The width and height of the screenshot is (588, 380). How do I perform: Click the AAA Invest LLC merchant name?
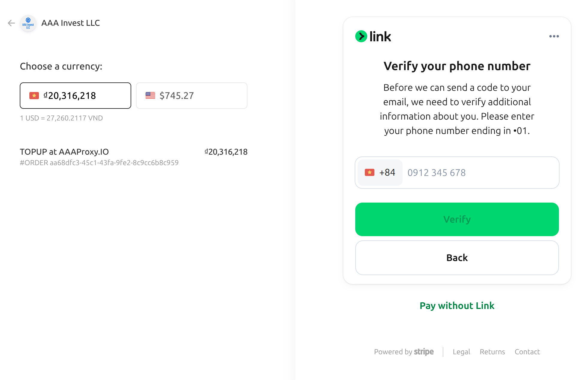(x=71, y=23)
